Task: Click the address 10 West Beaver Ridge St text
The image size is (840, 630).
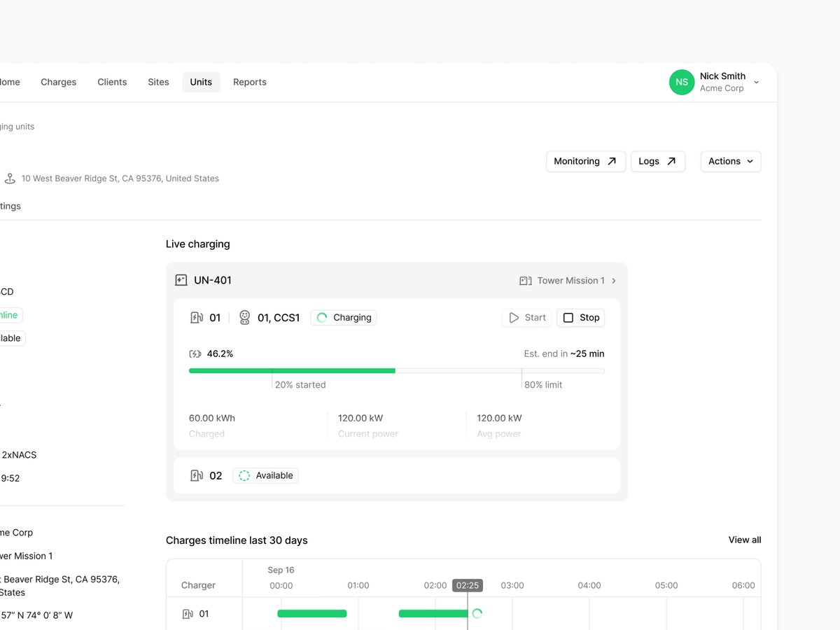Action: 120,178
